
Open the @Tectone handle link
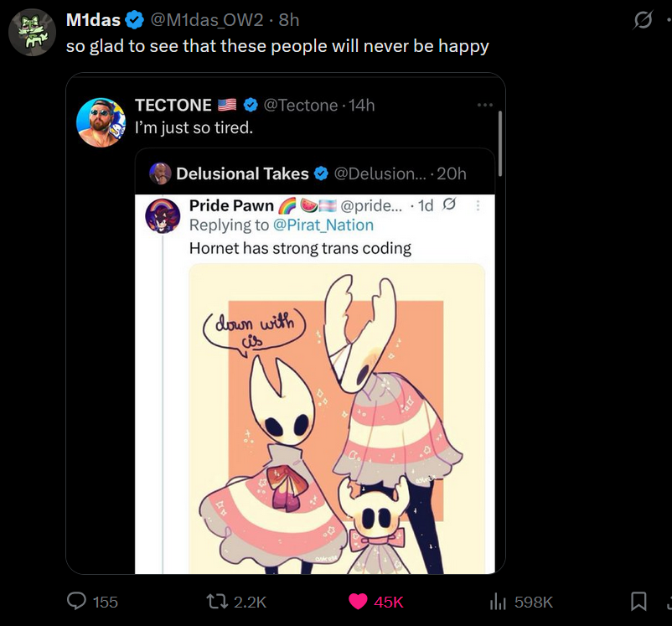(x=301, y=105)
